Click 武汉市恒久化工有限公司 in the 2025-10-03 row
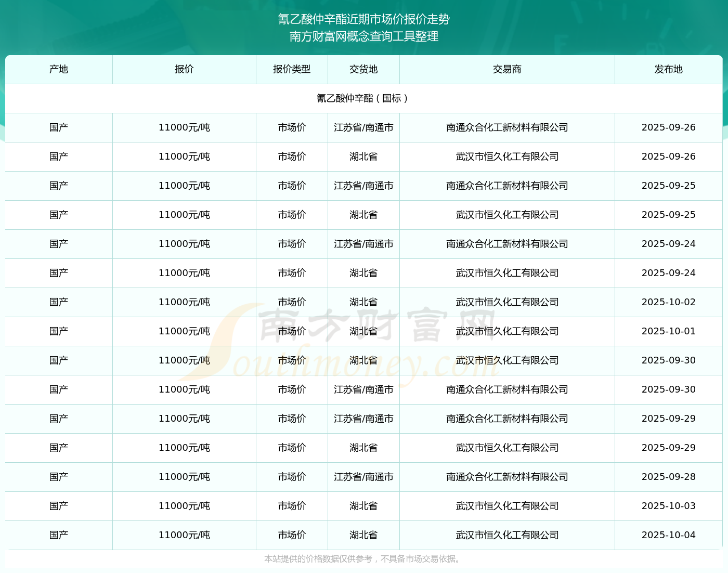The image size is (728, 573). tap(507, 506)
